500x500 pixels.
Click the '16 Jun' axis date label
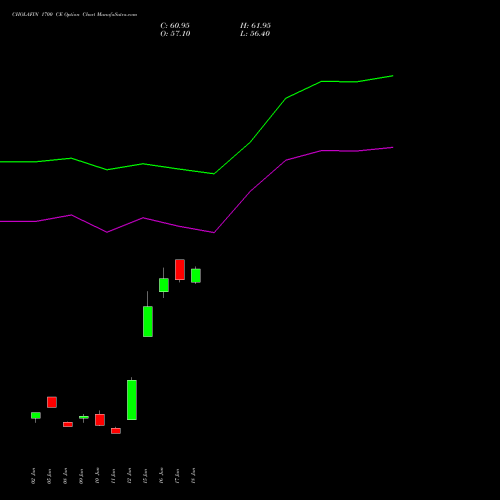pyautogui.click(x=161, y=476)
